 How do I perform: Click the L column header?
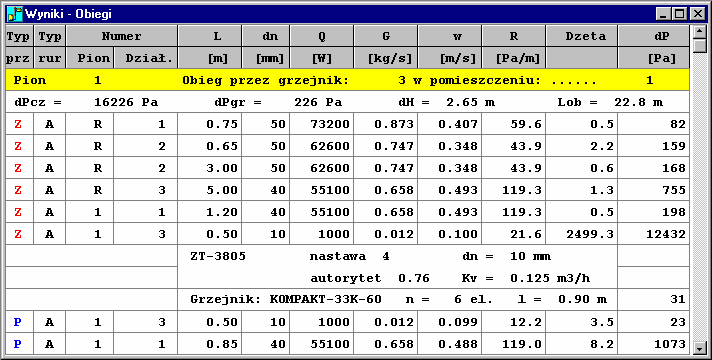tap(209, 36)
